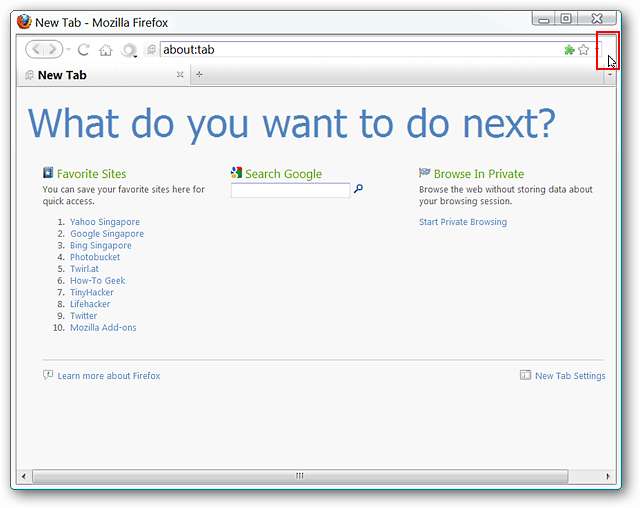640x508 pixels.
Task: Open the TinyHacker link
Action: pyautogui.click(x=92, y=293)
